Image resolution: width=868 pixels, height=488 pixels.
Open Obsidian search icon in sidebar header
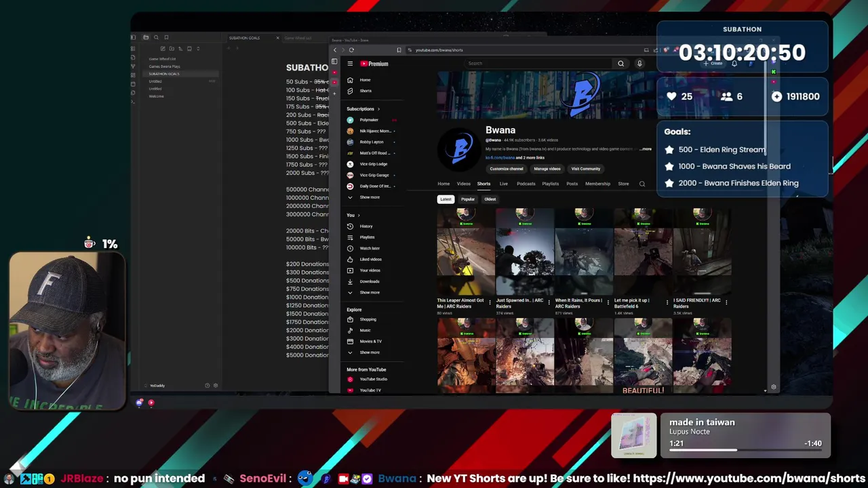point(156,37)
